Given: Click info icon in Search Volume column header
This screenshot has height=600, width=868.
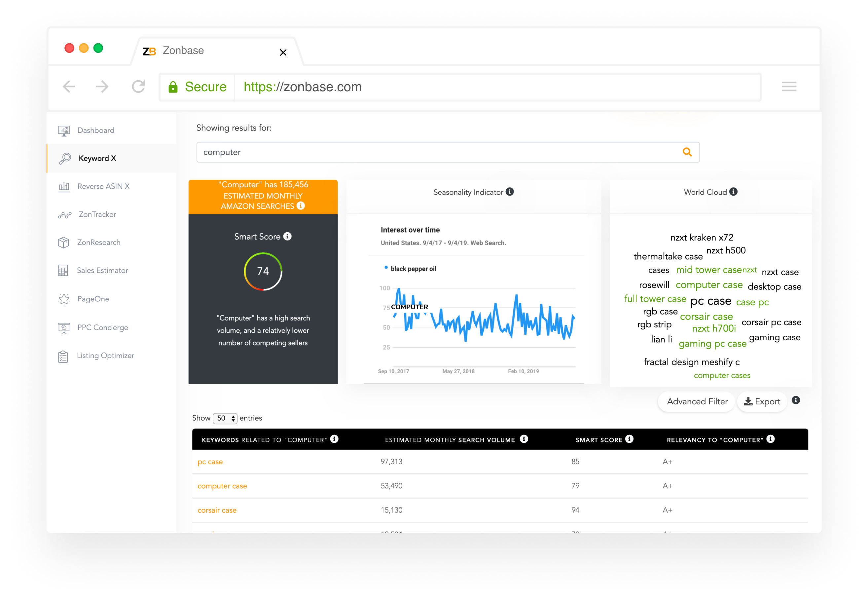Looking at the screenshot, I should click(x=524, y=439).
